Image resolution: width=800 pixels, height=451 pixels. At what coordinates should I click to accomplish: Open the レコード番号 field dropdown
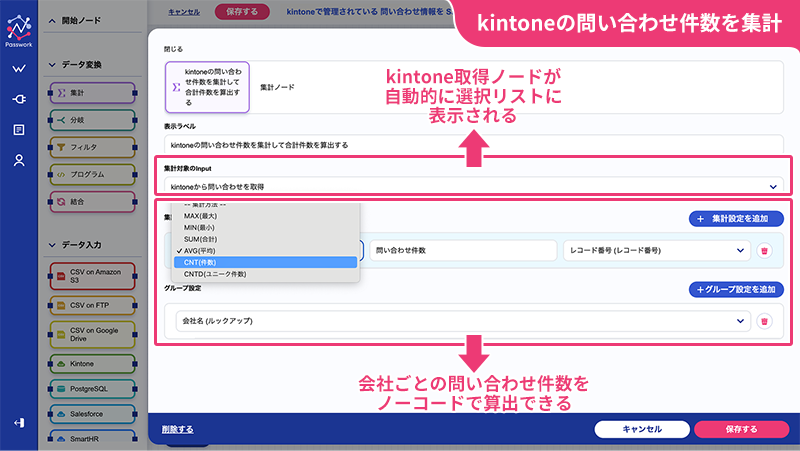coord(657,250)
